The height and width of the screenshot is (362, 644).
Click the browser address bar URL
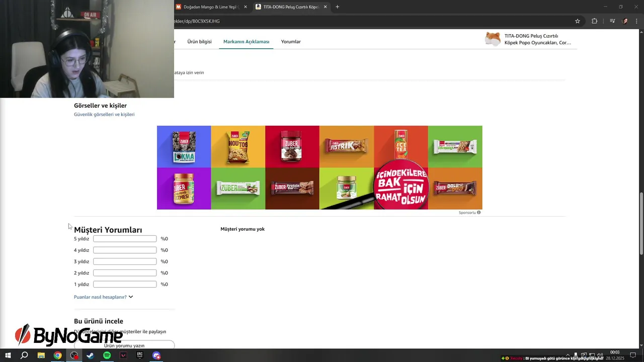click(x=197, y=21)
